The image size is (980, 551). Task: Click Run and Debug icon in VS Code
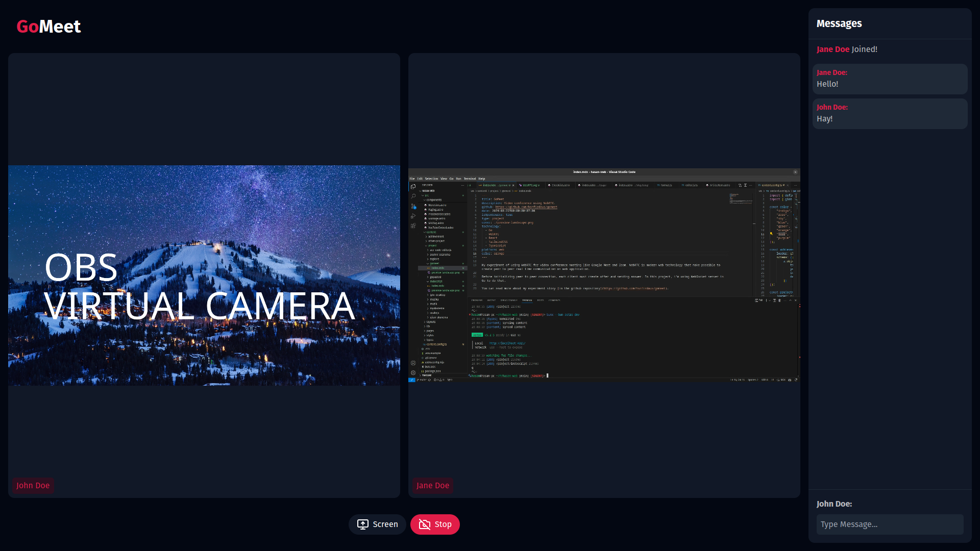(413, 216)
